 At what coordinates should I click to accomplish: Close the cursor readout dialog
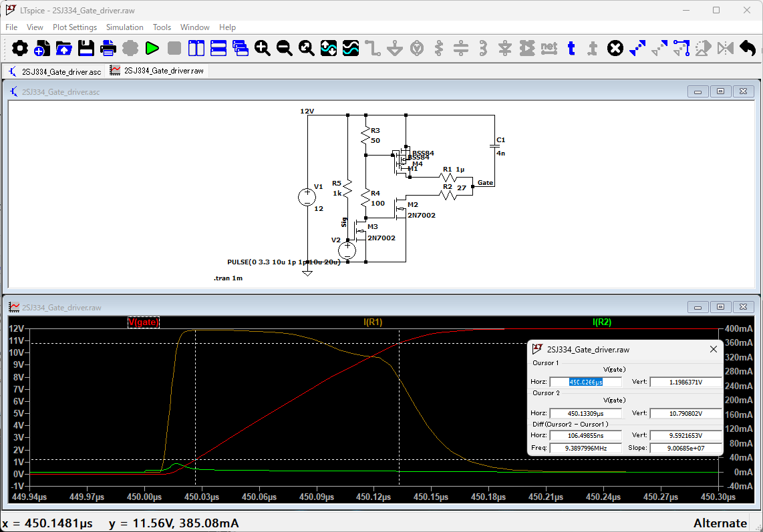pos(713,349)
